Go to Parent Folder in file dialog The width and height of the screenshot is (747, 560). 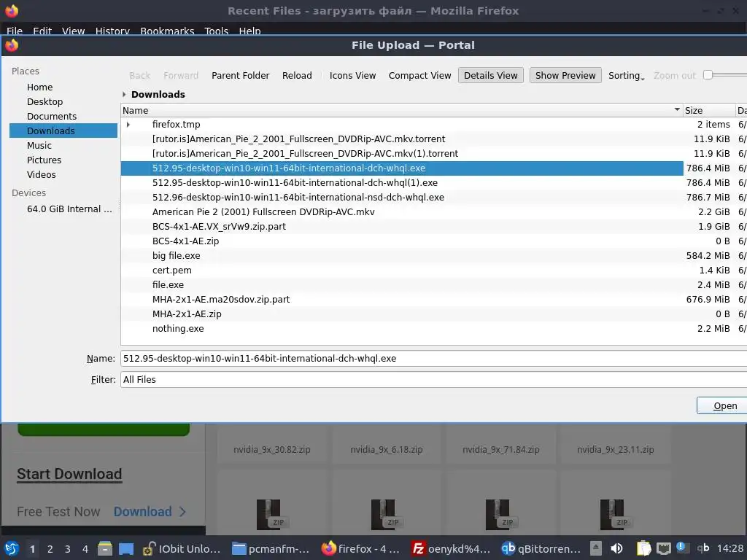pos(240,75)
